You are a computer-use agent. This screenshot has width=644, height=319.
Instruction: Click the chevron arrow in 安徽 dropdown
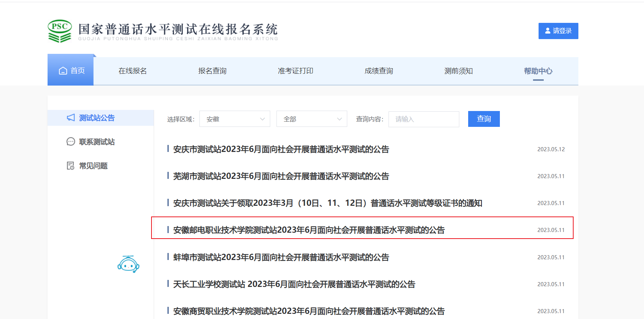click(262, 119)
